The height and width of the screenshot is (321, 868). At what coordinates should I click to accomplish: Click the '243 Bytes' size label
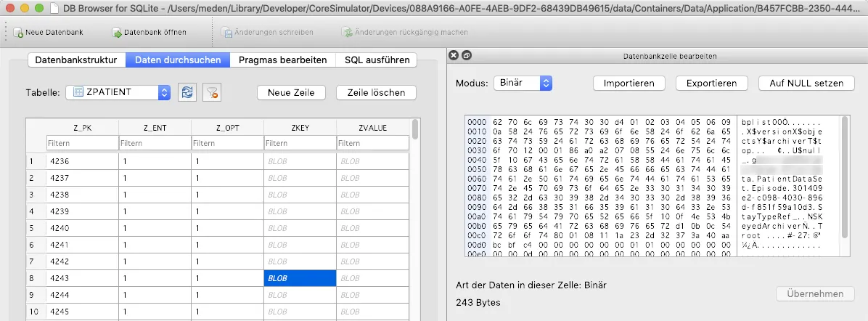pyautogui.click(x=478, y=303)
